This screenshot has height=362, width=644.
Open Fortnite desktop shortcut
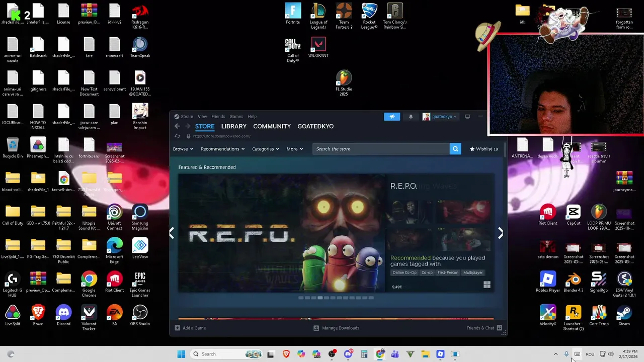coord(293,14)
